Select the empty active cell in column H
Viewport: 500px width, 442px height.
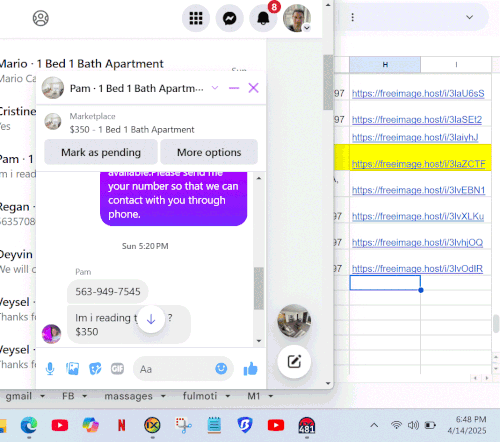pyautogui.click(x=385, y=283)
